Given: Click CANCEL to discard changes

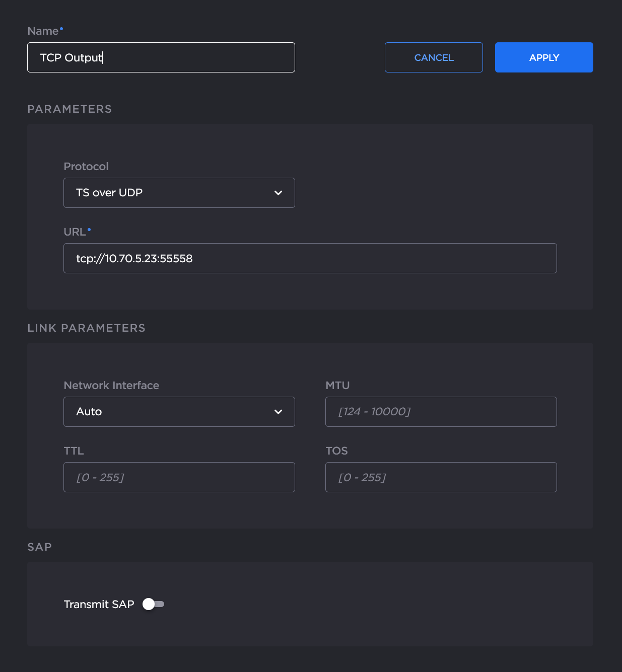Looking at the screenshot, I should [x=434, y=57].
